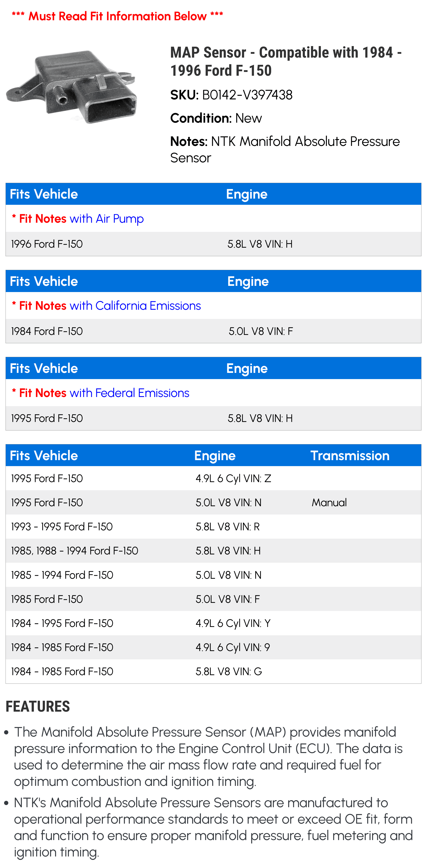427x868 pixels.
Task: Select the 4.9L 6 Cyl VIN: Y row
Action: [213, 623]
